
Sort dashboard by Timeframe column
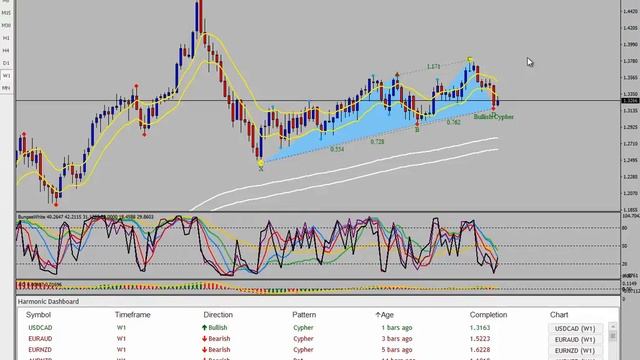coord(133,315)
